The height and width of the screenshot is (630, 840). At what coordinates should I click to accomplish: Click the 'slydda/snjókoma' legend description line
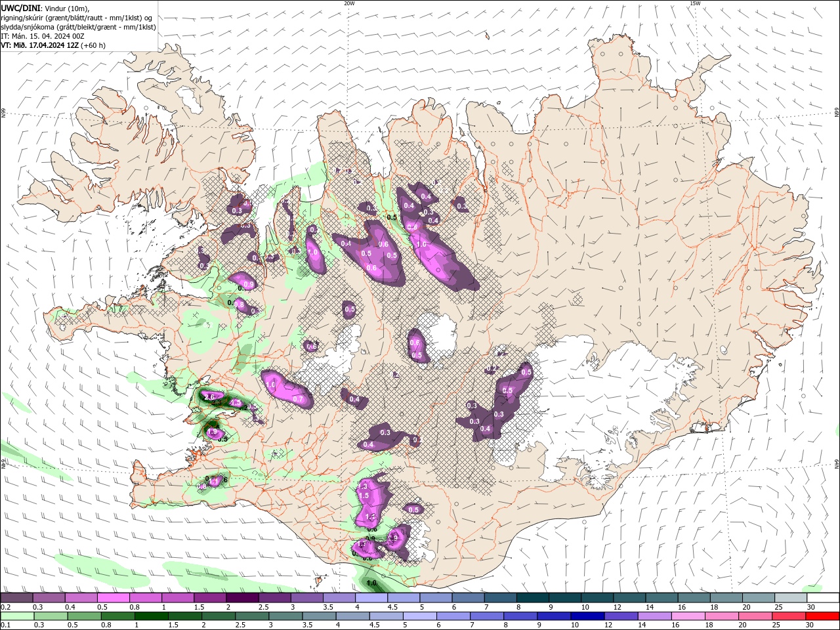(78, 27)
